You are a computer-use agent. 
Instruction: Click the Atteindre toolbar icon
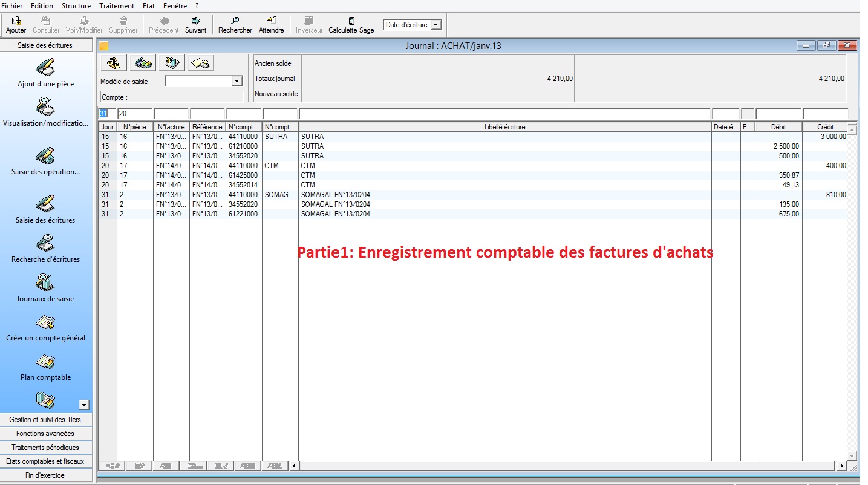point(272,24)
